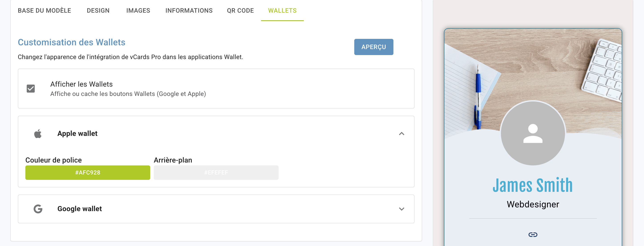Viewport: 644px width, 246px height.
Task: Open the #EFEFEF background color swatch
Action: coord(216,173)
